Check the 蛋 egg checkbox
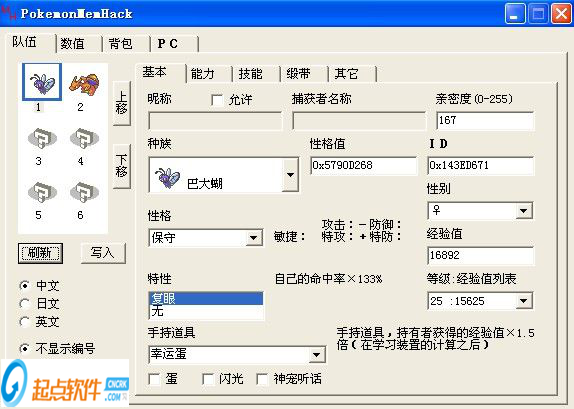This screenshot has height=409, width=574. pyautogui.click(x=154, y=379)
